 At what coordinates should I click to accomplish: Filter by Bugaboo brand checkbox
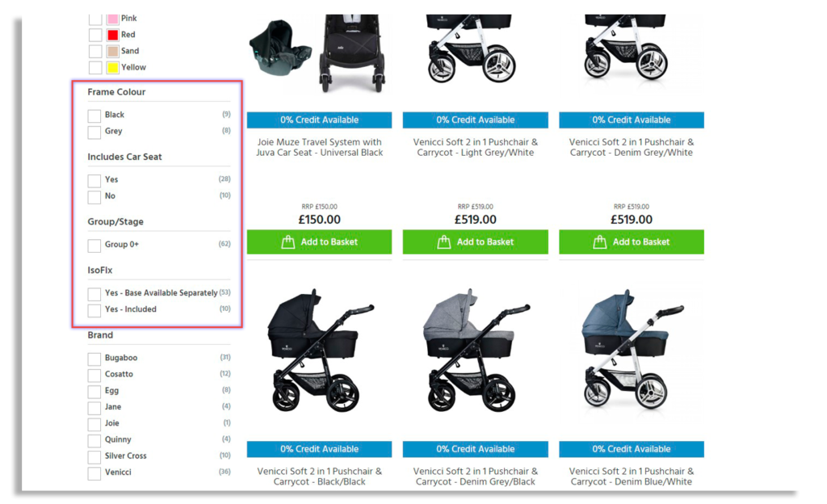click(x=94, y=359)
